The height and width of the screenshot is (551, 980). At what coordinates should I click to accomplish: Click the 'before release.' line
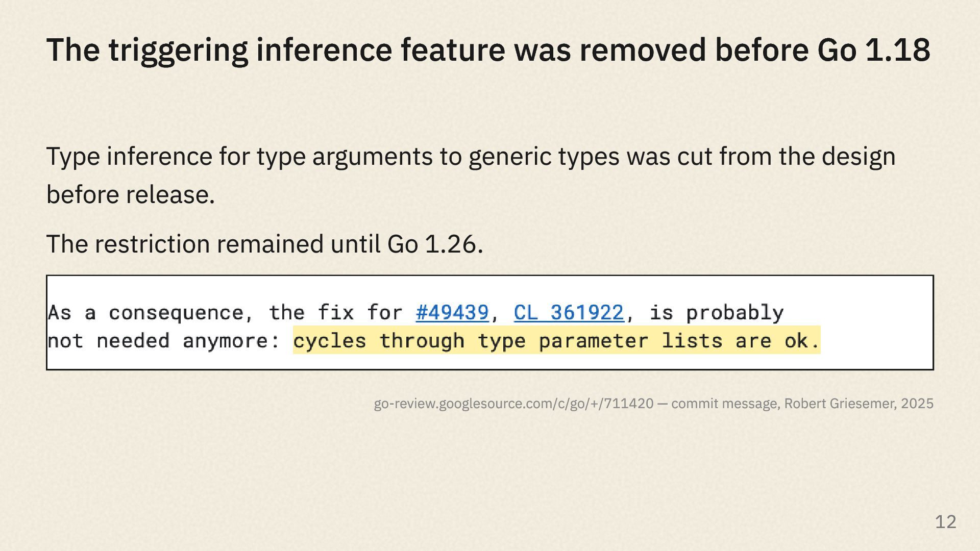(x=131, y=195)
